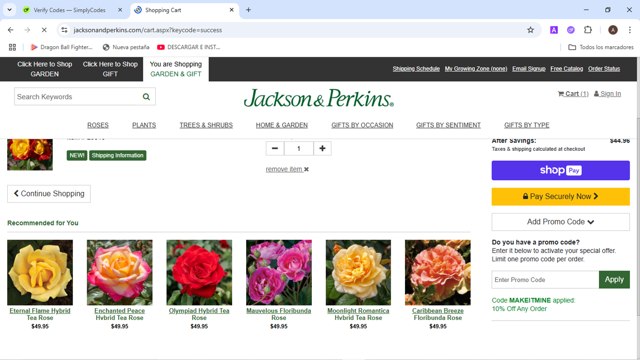Image resolution: width=640 pixels, height=360 pixels.
Task: Open Caribbean Breeze Floribunda Rose link
Action: click(438, 314)
